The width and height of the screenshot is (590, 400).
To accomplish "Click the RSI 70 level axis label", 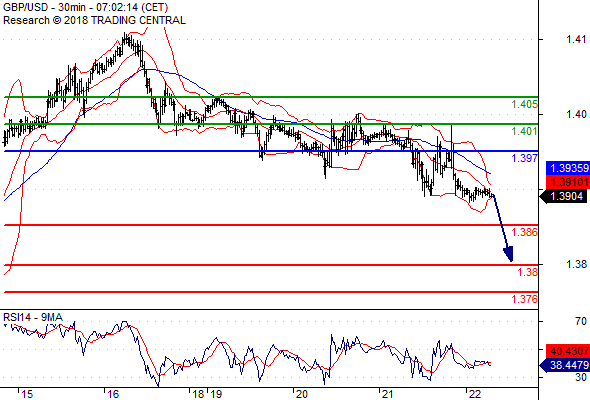I will coord(581,321).
